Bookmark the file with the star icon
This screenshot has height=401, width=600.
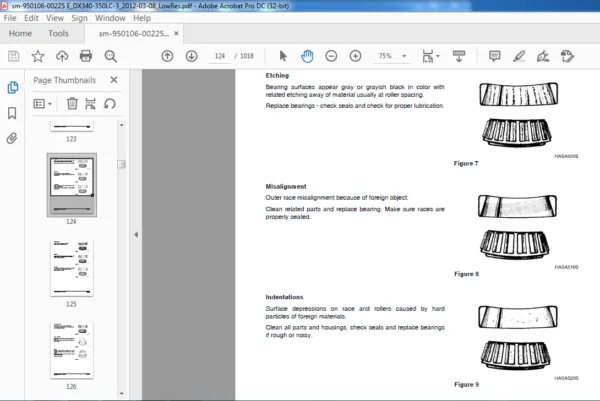click(38, 56)
